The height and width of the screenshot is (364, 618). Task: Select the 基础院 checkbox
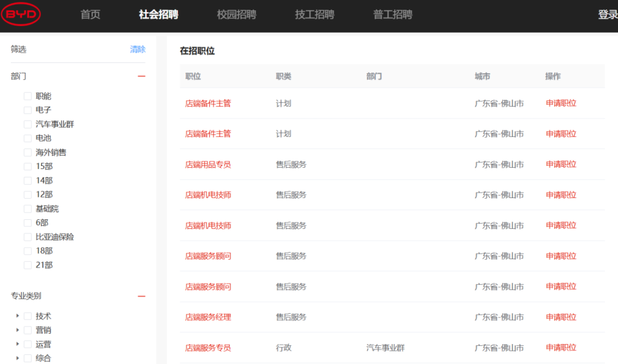pos(28,209)
